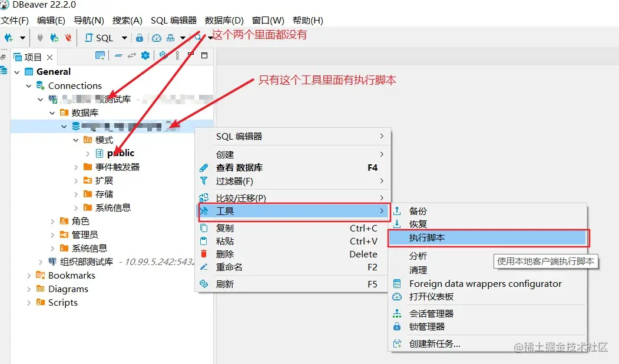Choose 创建新任务... in tools submenu
The image size is (619, 364).
click(488, 344)
